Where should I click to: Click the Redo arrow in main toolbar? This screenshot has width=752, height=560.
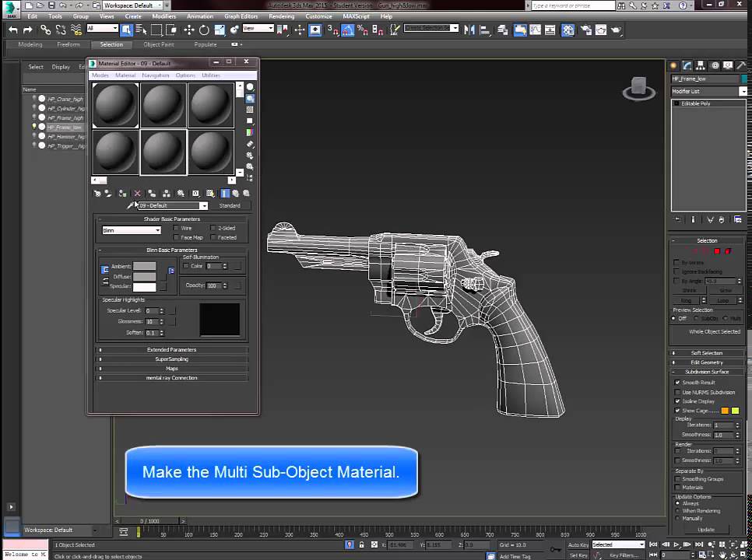coord(28,30)
